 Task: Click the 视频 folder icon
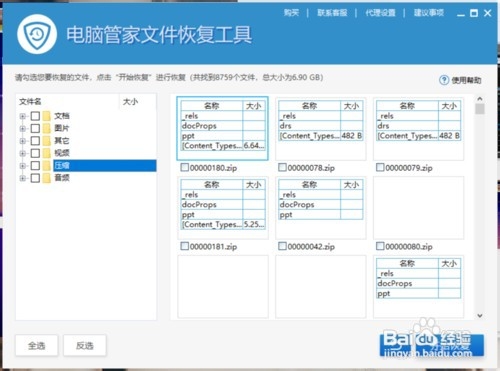pos(47,153)
